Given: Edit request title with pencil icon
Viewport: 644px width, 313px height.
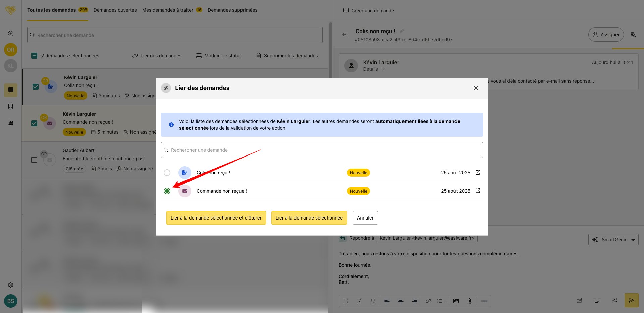Looking at the screenshot, I should tap(402, 31).
